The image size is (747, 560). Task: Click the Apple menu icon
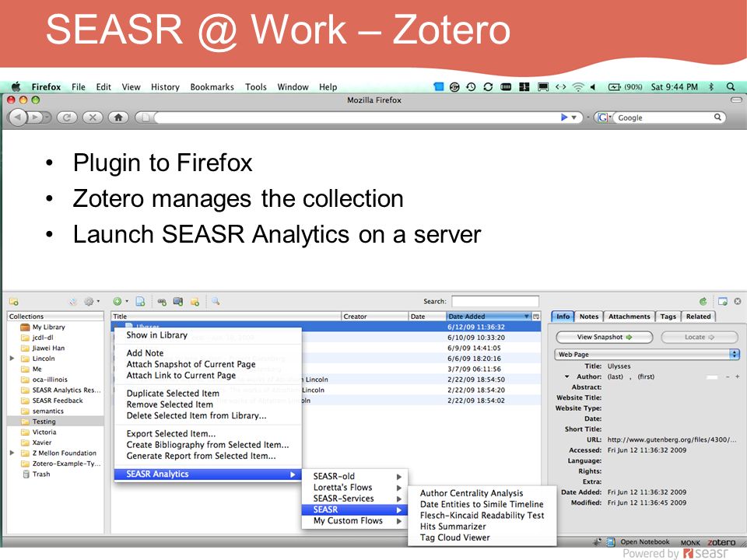(x=16, y=86)
